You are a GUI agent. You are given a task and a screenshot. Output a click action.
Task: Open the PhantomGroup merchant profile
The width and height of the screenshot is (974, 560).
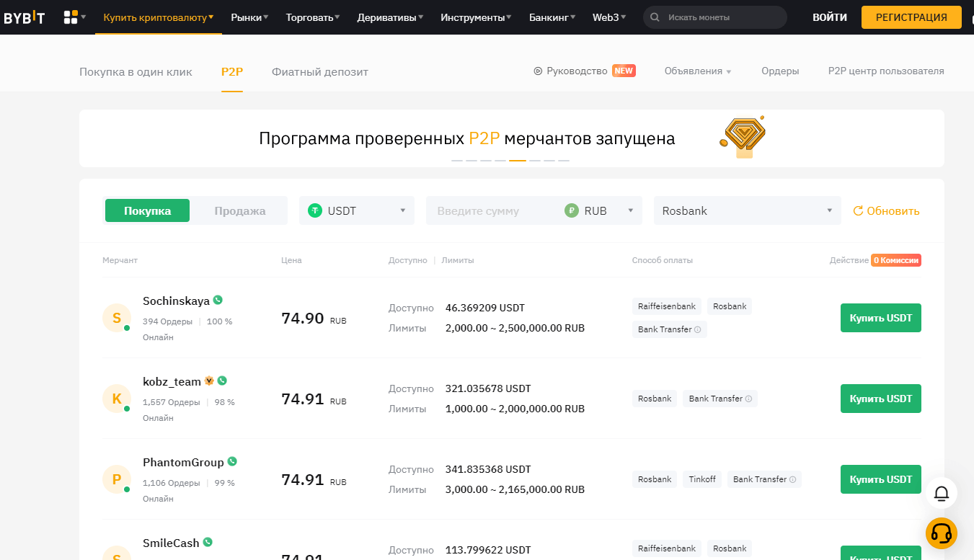click(x=183, y=462)
